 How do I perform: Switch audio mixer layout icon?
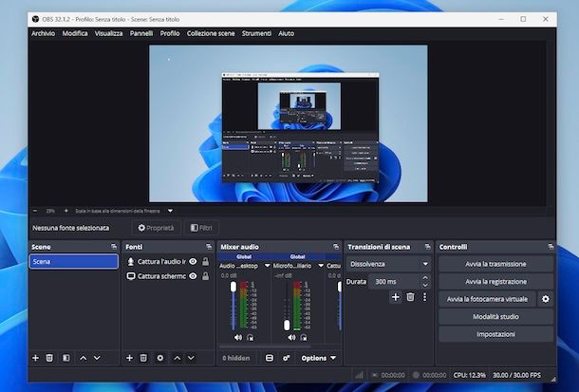(x=270, y=358)
